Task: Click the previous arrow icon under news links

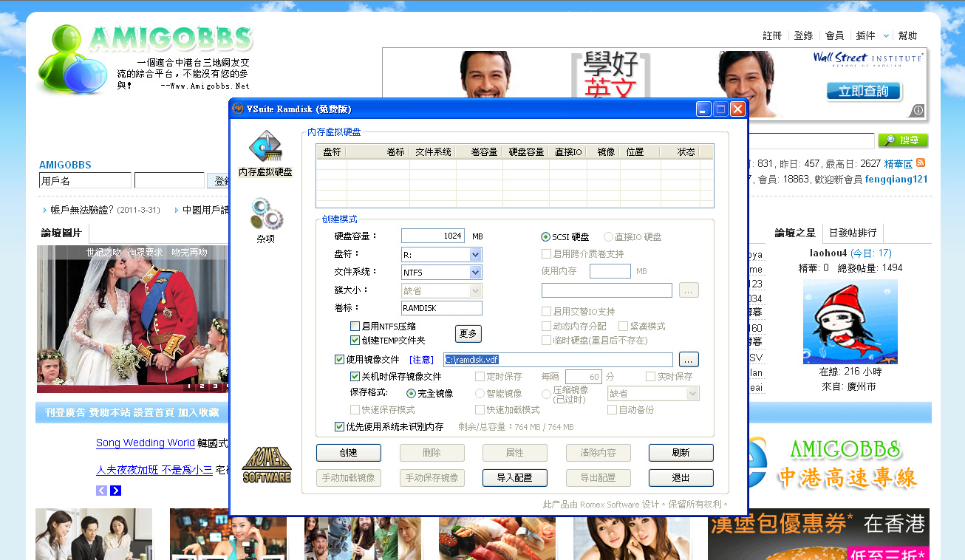Action: (102, 491)
